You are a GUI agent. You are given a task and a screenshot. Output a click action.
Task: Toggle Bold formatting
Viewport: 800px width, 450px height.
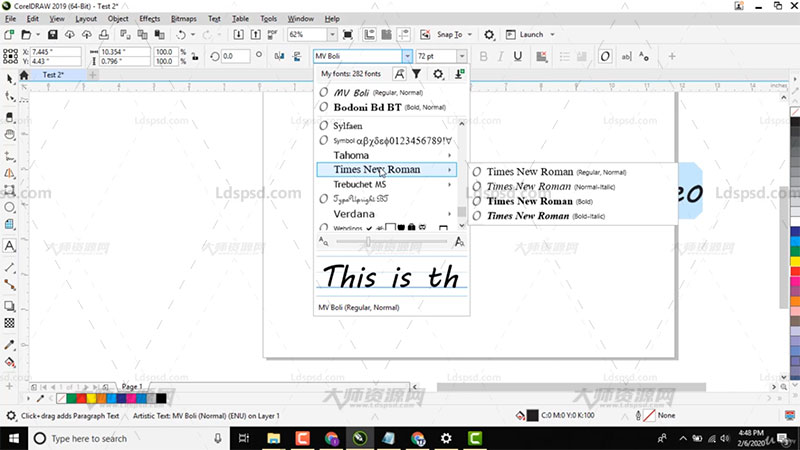(x=483, y=56)
